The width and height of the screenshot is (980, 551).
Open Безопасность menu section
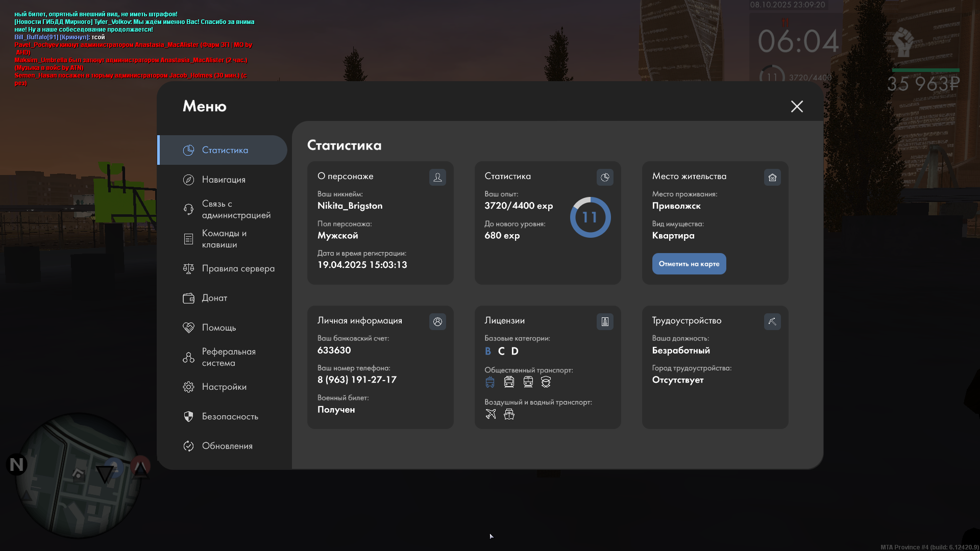[229, 416]
